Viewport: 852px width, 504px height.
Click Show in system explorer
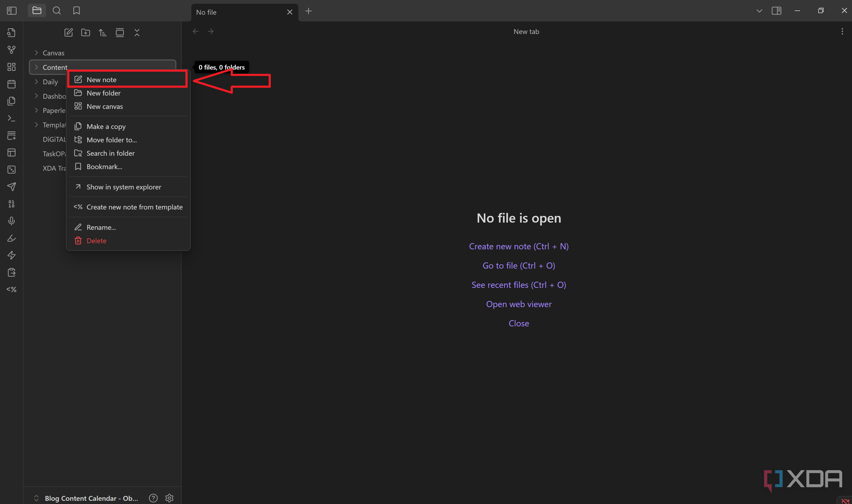(x=128, y=187)
